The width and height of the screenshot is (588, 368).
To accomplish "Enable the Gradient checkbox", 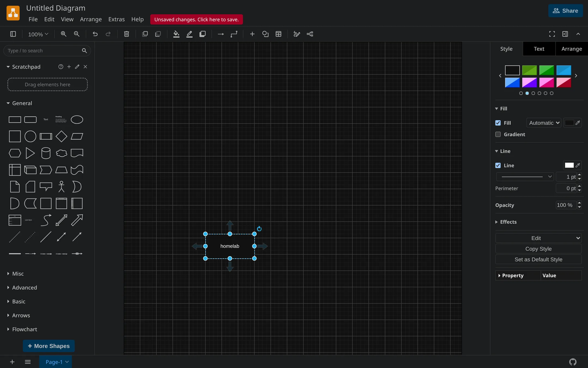I will [498, 134].
